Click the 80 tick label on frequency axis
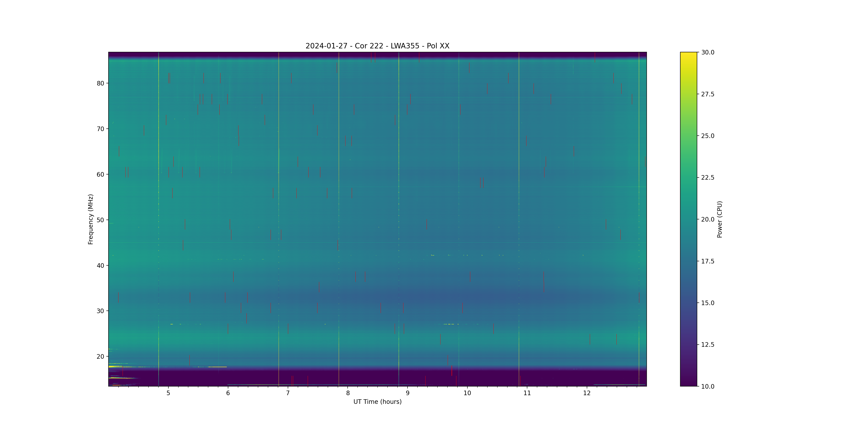The height and width of the screenshot is (434, 868). point(100,83)
